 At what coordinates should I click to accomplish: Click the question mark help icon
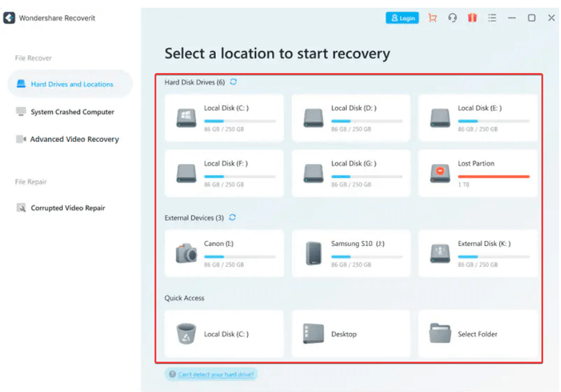[172, 374]
